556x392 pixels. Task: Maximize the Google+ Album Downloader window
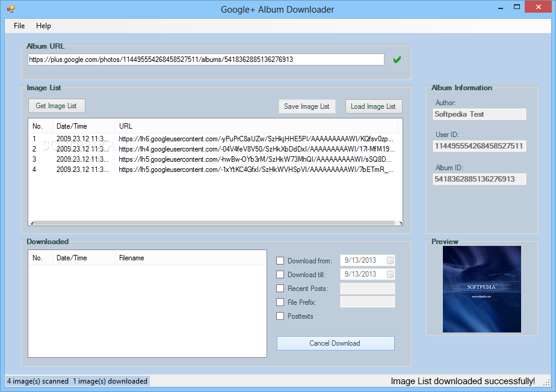coord(517,7)
